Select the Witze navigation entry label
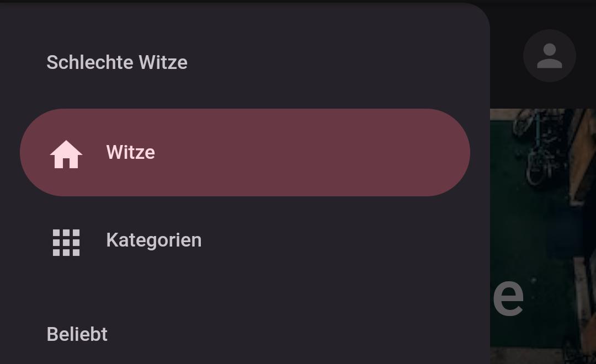 click(130, 152)
